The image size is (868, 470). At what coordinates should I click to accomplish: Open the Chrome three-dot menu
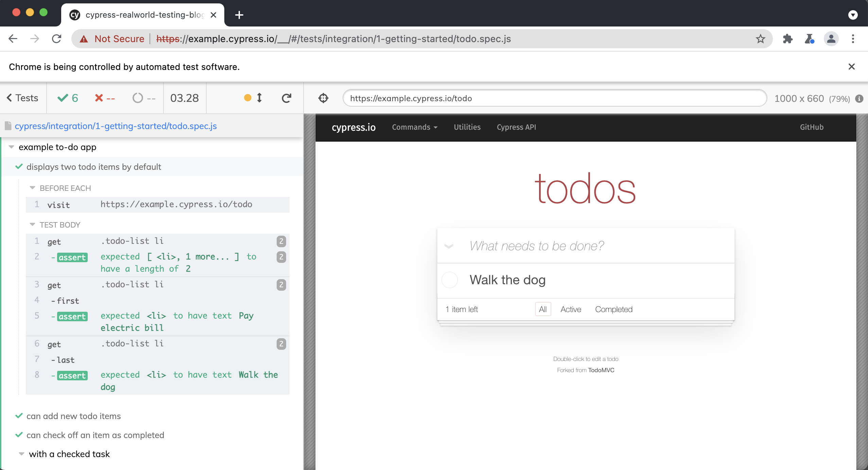(853, 39)
